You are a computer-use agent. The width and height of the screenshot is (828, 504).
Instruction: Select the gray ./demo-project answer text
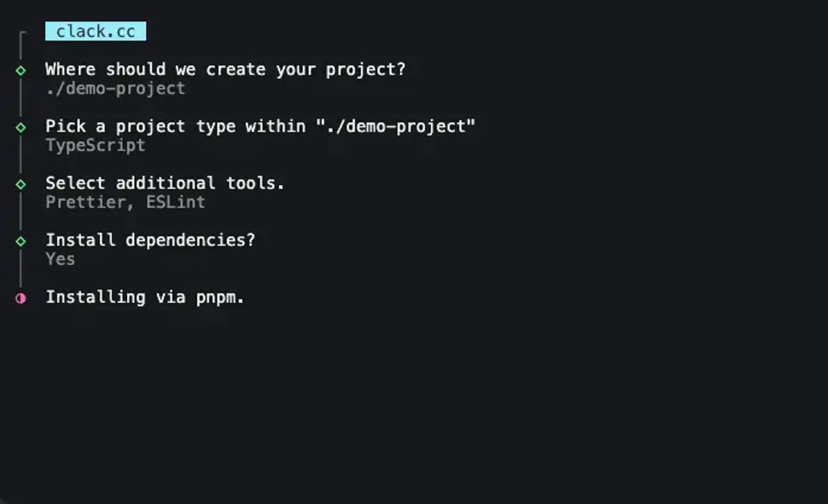point(115,88)
